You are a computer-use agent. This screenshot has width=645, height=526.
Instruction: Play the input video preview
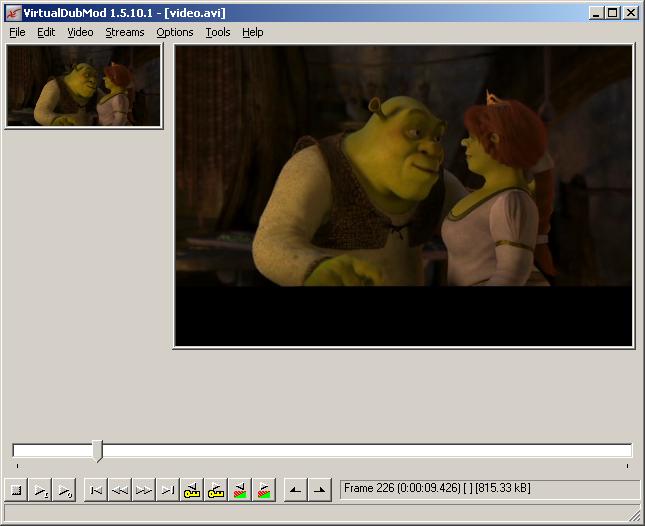(40, 490)
